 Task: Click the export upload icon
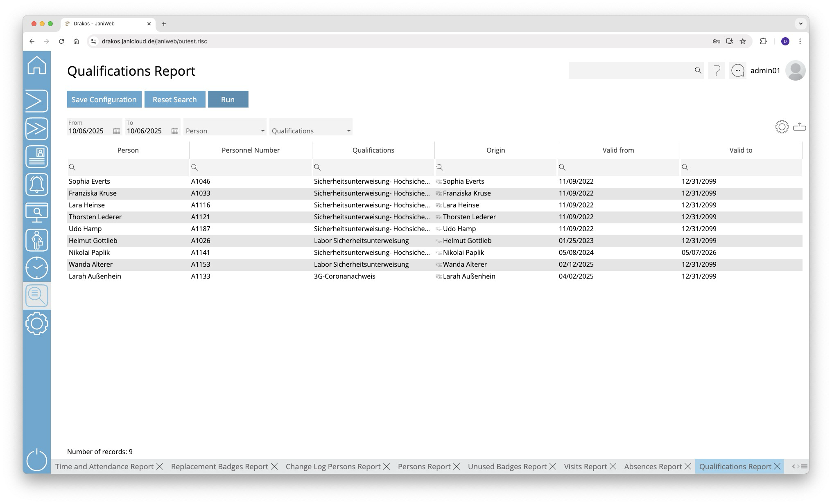tap(799, 127)
